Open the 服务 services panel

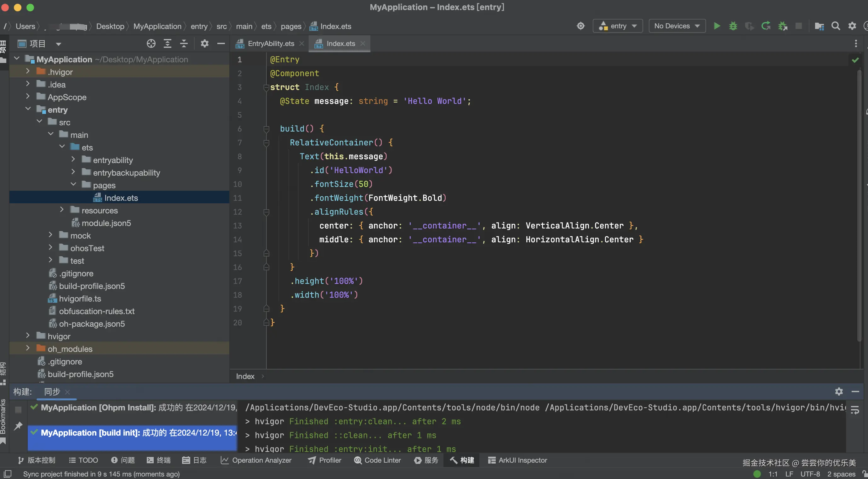pyautogui.click(x=426, y=460)
